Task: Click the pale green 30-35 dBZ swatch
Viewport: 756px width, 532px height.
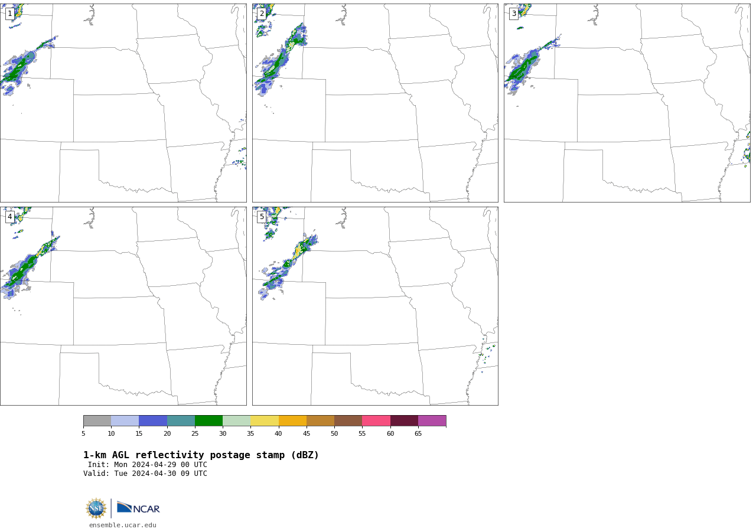Action: click(236, 421)
